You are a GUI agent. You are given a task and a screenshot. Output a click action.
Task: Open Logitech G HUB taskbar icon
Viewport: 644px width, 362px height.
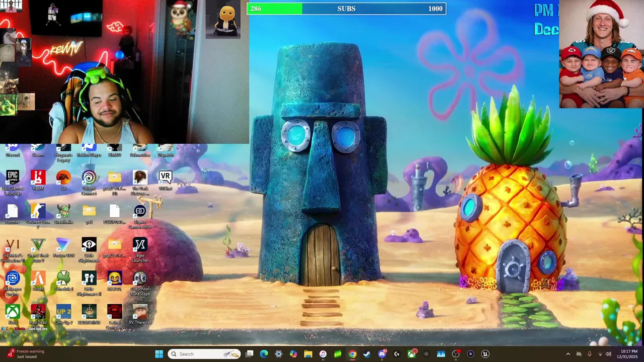(x=396, y=354)
